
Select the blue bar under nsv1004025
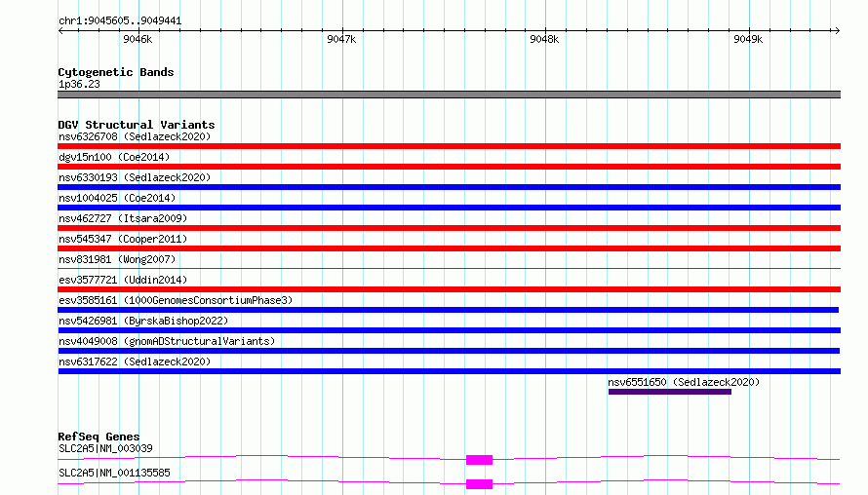tap(449, 208)
